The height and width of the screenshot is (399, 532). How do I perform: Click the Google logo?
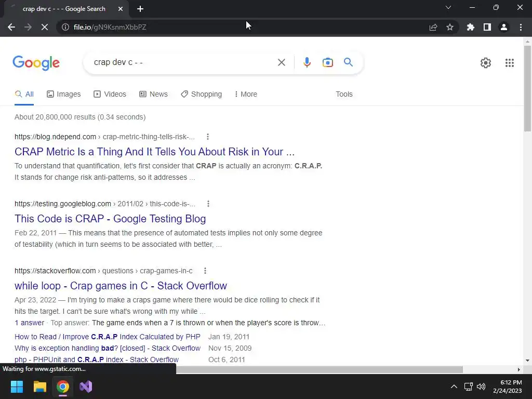coord(36,63)
